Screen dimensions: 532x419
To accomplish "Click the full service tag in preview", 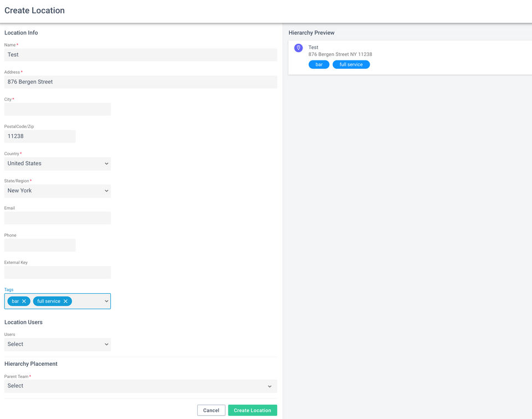I will (351, 65).
